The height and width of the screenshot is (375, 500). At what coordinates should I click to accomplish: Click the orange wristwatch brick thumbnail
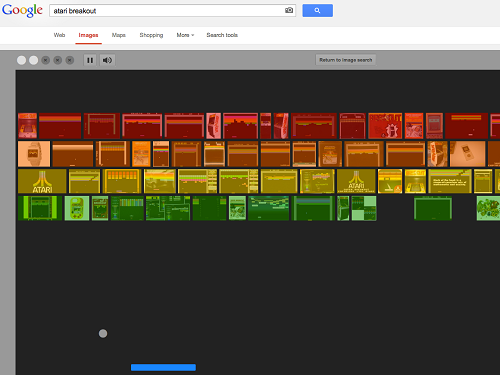coord(34,154)
